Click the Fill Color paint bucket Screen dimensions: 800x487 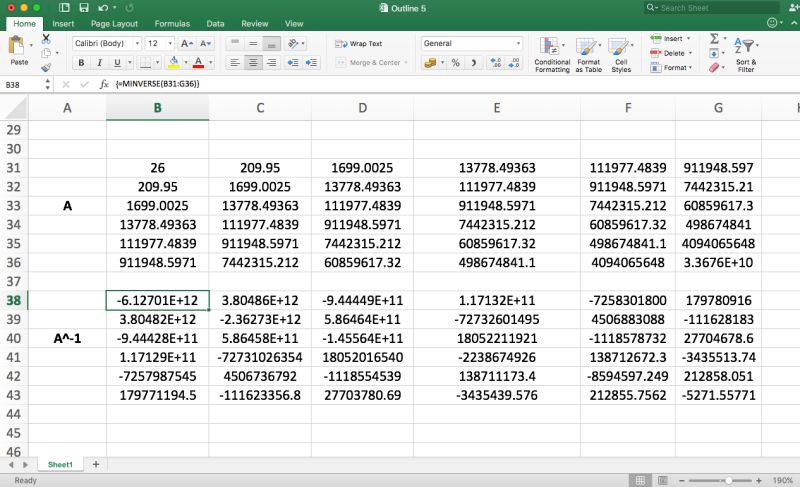173,63
